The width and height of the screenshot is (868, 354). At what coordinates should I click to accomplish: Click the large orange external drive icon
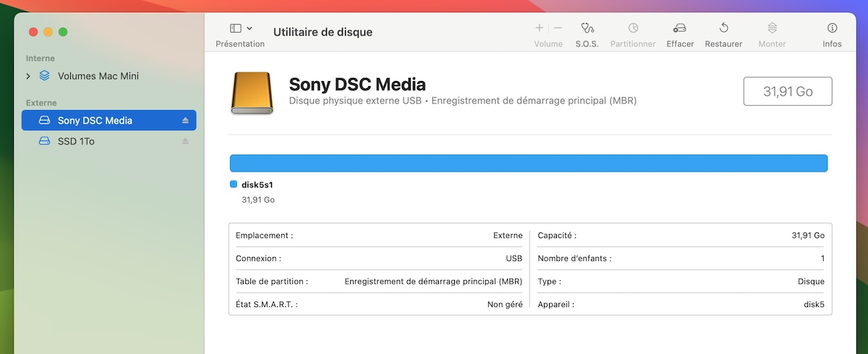click(x=252, y=93)
